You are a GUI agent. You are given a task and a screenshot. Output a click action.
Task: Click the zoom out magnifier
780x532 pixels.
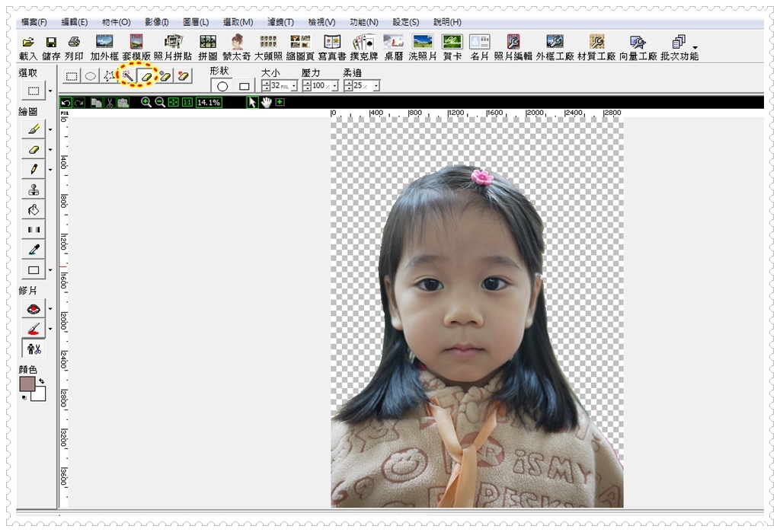(160, 103)
